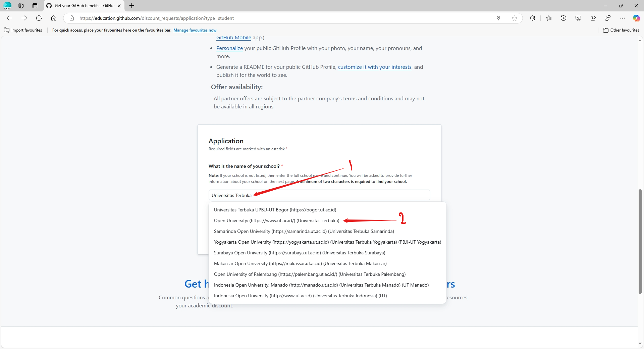
Task: Open browser extensions menu
Action: [x=532, y=18]
